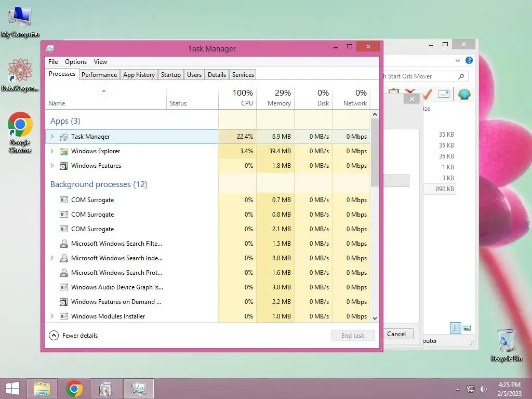Viewport: 532px width, 399px height.
Task: Click the scrollbar up arrow in process list
Action: 375,114
